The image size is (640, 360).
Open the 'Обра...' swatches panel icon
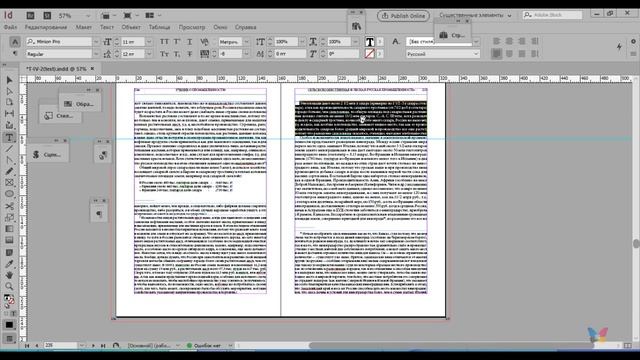(x=80, y=104)
